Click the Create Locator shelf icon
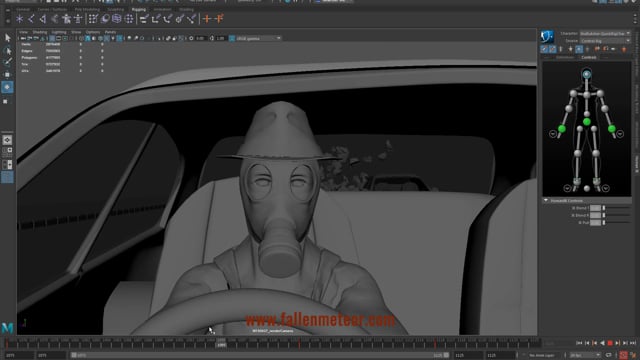 tap(19, 19)
